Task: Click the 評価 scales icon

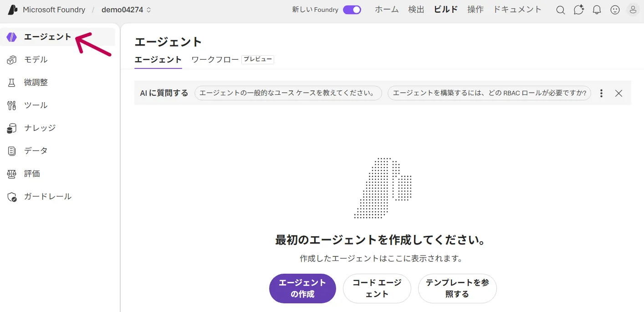Action: pos(12,174)
